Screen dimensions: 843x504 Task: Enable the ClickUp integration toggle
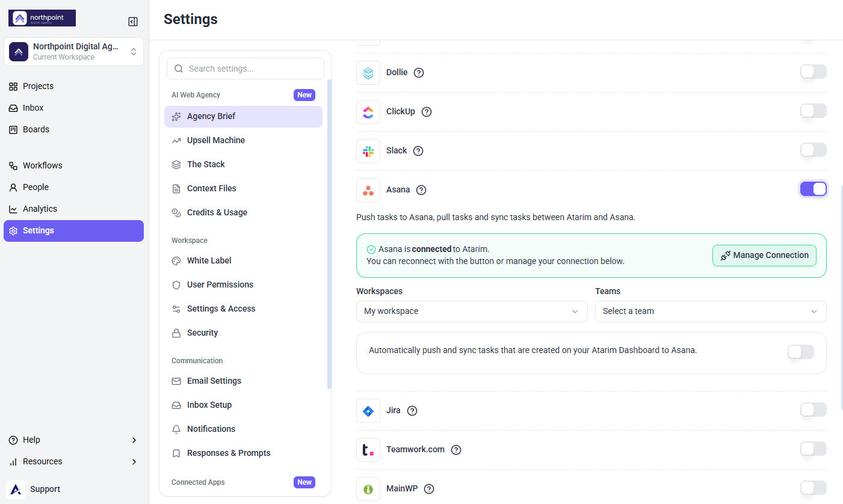pos(814,111)
